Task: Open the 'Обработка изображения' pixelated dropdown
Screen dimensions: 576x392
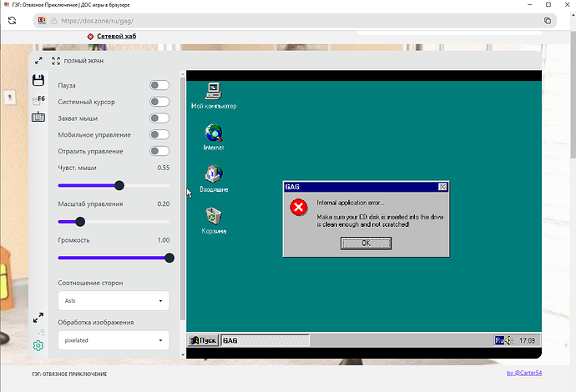Action: tap(114, 340)
